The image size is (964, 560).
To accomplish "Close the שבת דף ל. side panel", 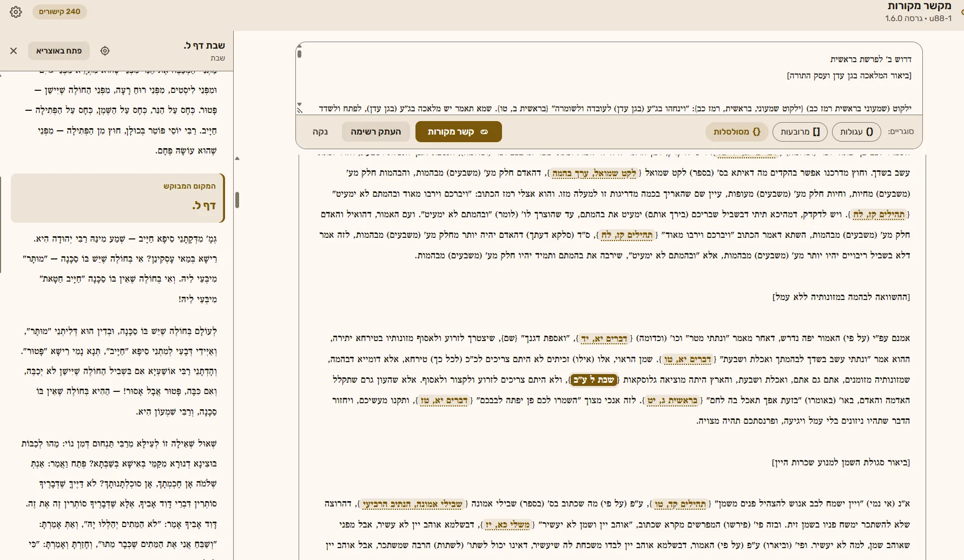I will [14, 51].
